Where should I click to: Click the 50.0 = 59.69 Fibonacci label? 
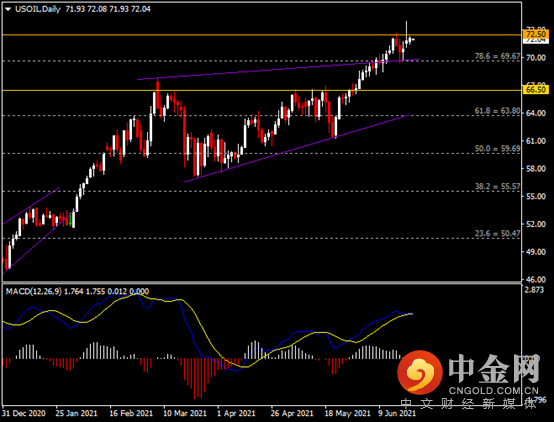(497, 149)
